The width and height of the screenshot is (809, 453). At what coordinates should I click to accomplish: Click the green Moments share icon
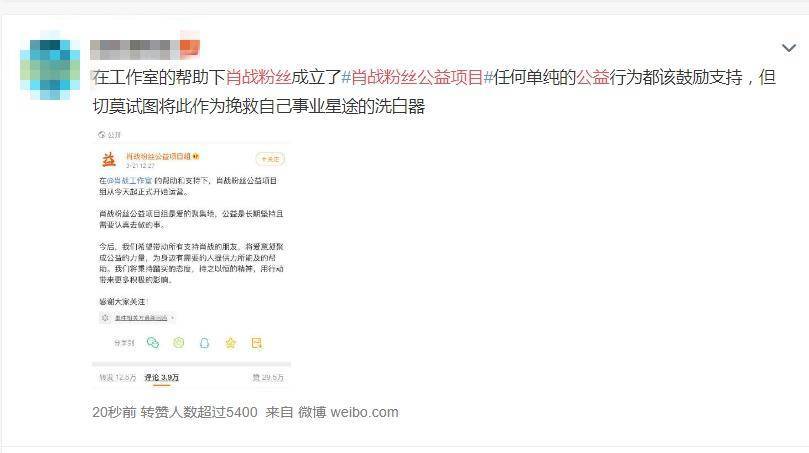[179, 343]
